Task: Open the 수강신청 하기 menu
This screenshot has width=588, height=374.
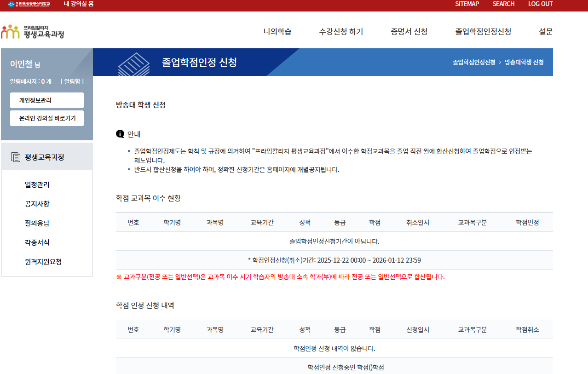Action: (341, 32)
